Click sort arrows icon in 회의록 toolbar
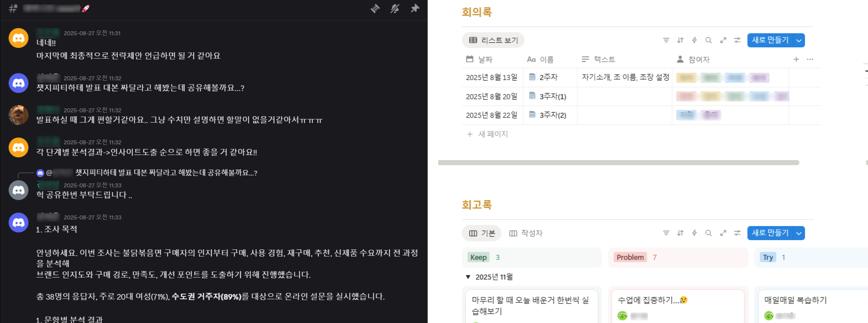 pos(680,40)
